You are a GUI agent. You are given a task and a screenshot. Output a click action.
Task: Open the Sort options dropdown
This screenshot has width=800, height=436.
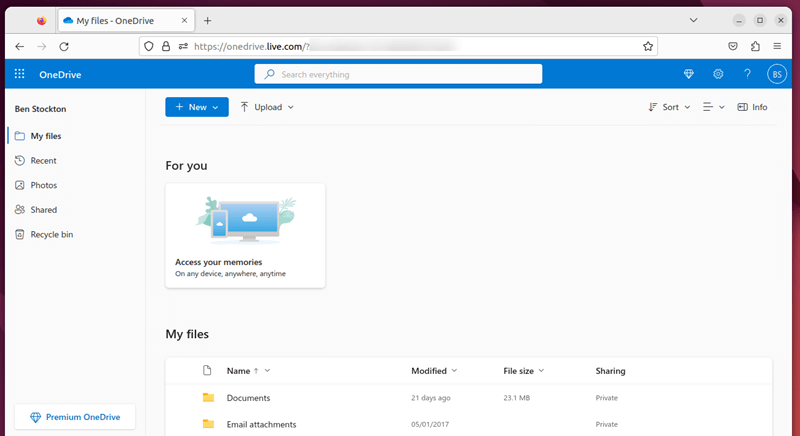tap(669, 107)
